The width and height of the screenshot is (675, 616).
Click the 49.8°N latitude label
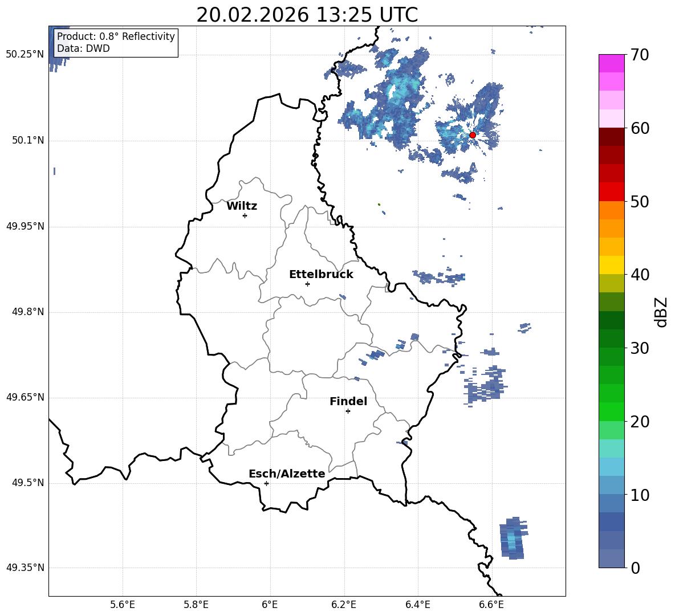point(28,312)
